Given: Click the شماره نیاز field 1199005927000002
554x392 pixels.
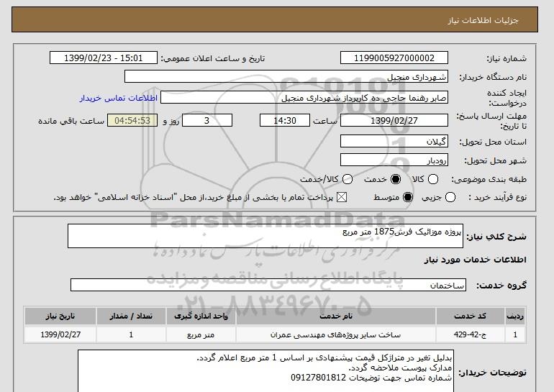Looking at the screenshot, I should coord(394,58).
